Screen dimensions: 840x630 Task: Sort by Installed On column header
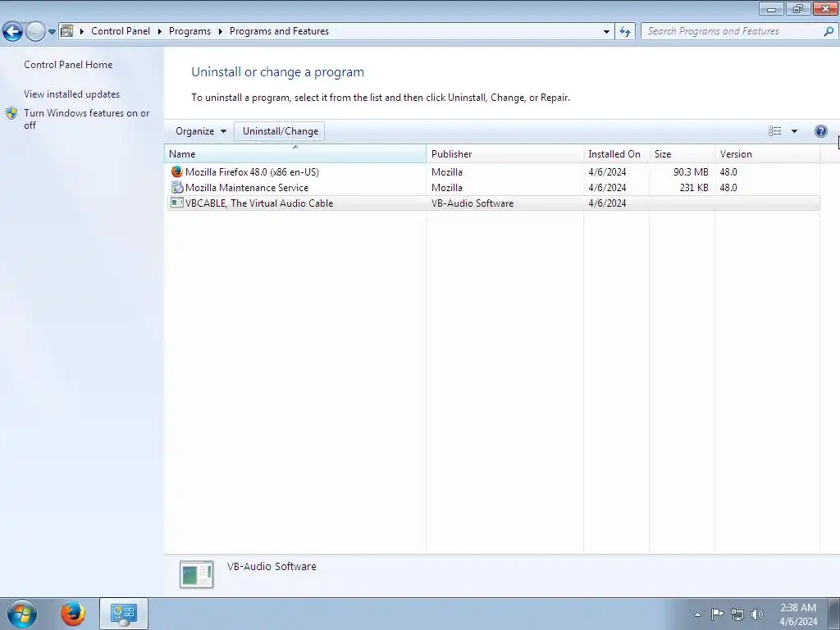[616, 153]
